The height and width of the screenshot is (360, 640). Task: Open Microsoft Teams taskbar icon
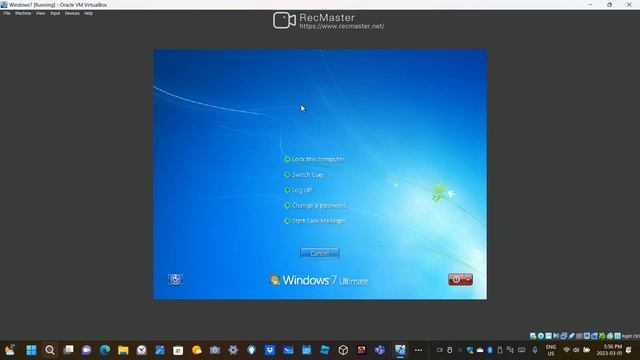click(x=380, y=350)
